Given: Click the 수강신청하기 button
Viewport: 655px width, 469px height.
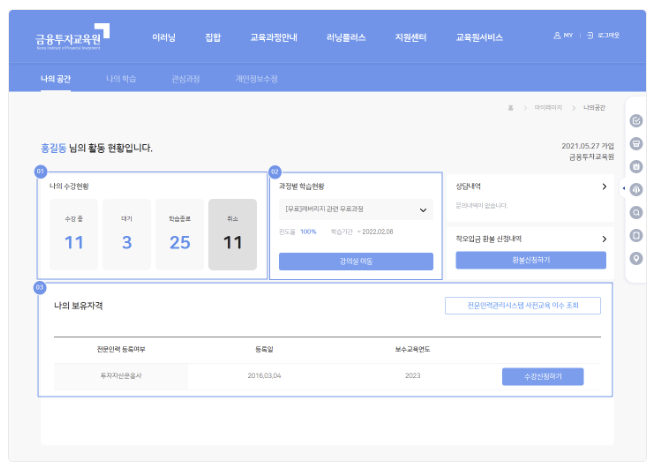Looking at the screenshot, I should coord(543,377).
